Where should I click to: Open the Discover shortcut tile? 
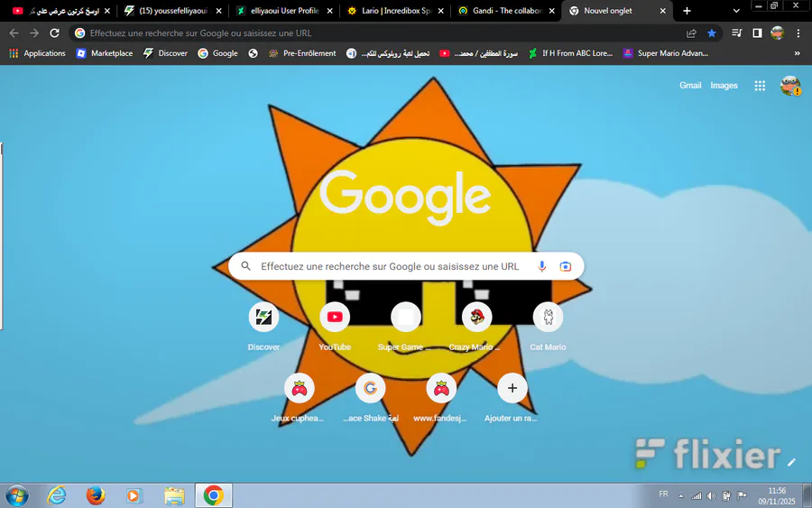point(263,327)
